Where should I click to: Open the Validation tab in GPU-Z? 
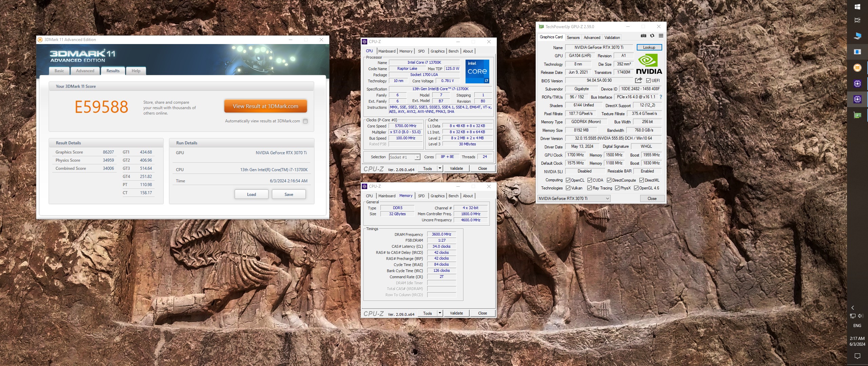(612, 38)
